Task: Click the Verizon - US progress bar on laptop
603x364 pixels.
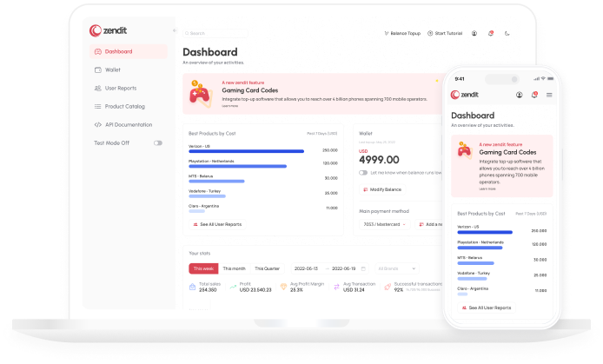Action: 246,151
